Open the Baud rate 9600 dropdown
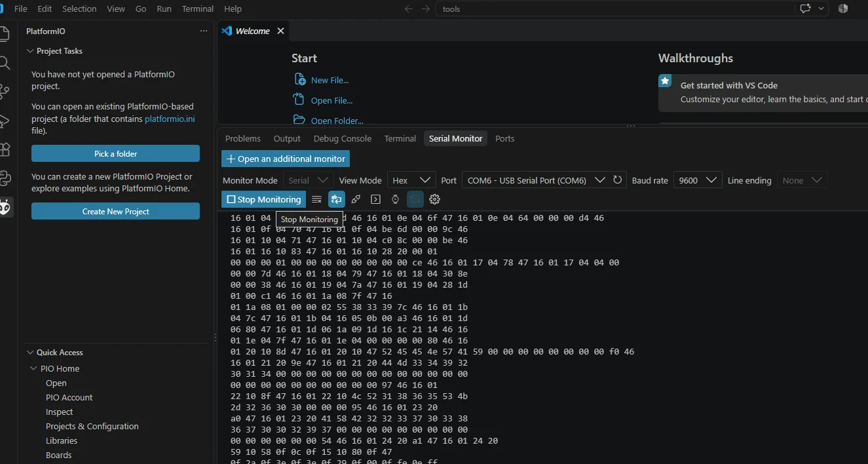Viewport: 868px width, 464px height. [698, 180]
